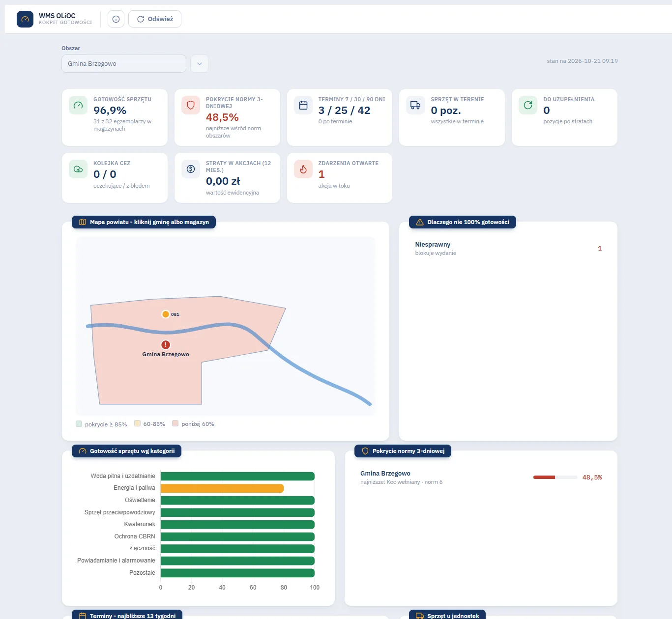Open the Niesprawny reason row
This screenshot has height=619, width=672.
coord(508,249)
